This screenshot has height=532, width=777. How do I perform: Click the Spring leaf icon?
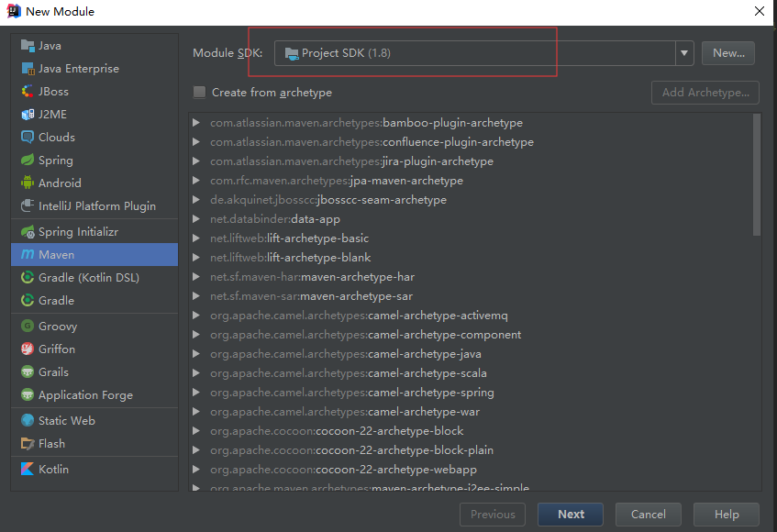(28, 161)
